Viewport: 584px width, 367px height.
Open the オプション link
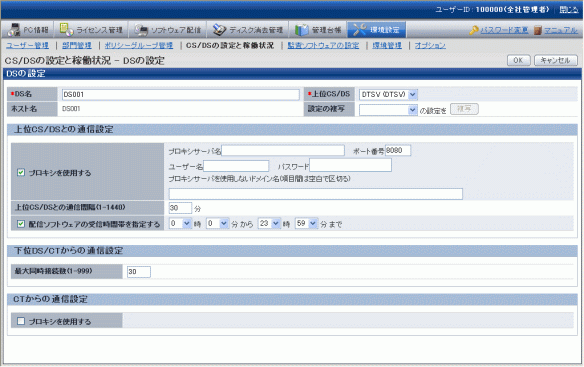click(x=430, y=45)
